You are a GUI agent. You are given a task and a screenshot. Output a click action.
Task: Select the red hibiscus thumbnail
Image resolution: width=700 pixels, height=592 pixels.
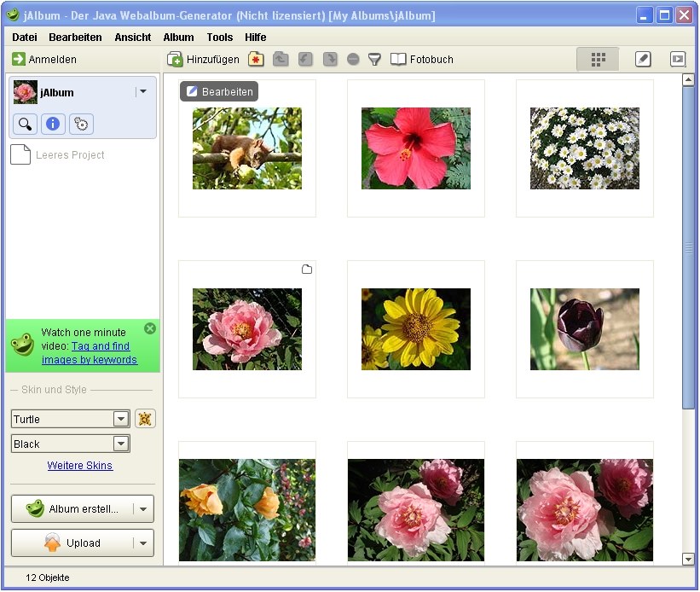click(x=416, y=148)
